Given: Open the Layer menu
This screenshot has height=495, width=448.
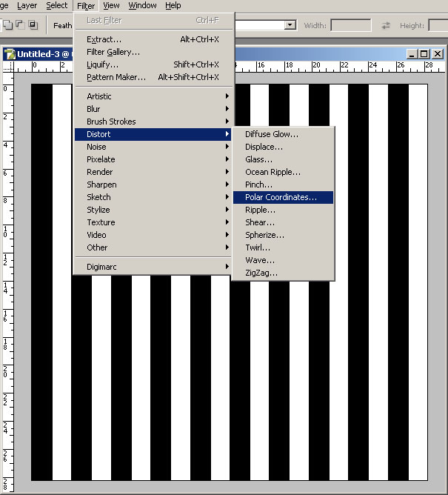Looking at the screenshot, I should pyautogui.click(x=27, y=5).
